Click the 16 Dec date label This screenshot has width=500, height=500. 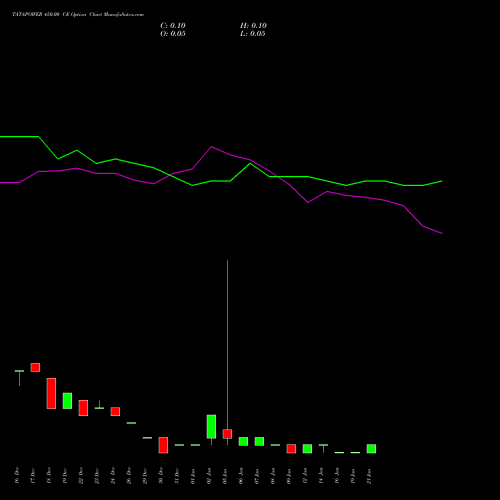click(x=17, y=475)
